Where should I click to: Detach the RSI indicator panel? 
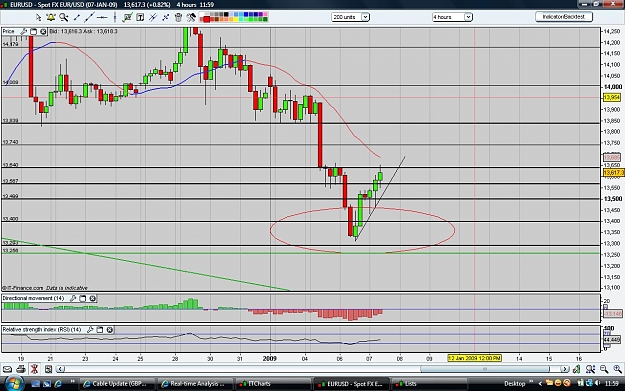coord(100,330)
